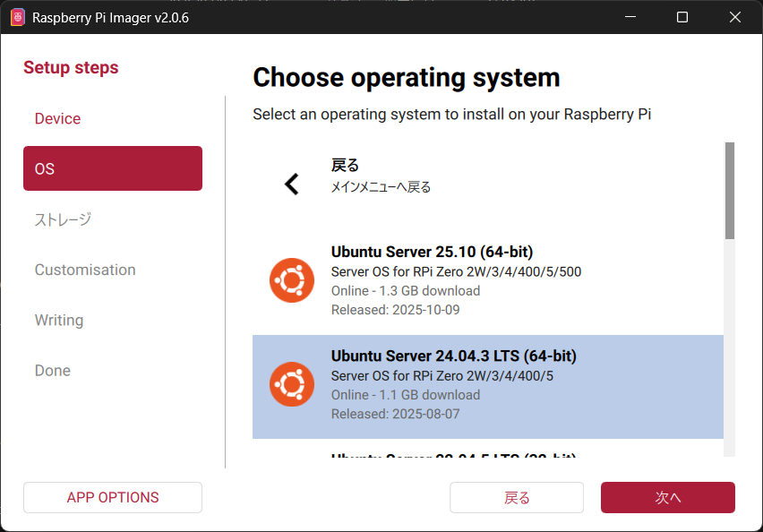Image resolution: width=763 pixels, height=532 pixels.
Task: Click the 次へ next button
Action: tap(667, 497)
